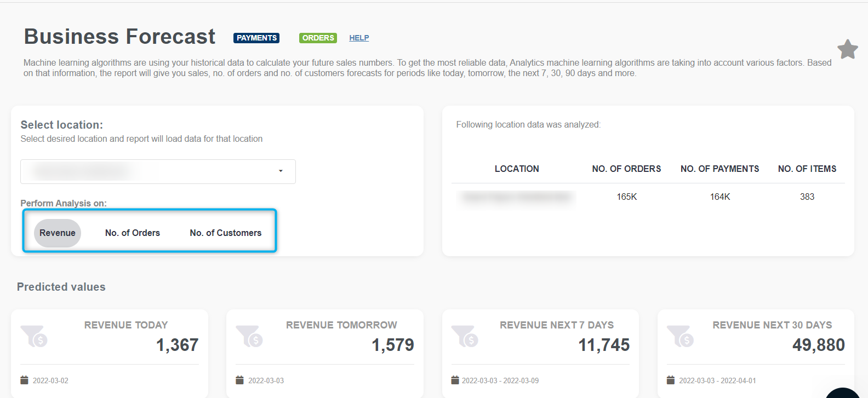The image size is (868, 398).
Task: Click the Predicted values heading
Action: [61, 287]
